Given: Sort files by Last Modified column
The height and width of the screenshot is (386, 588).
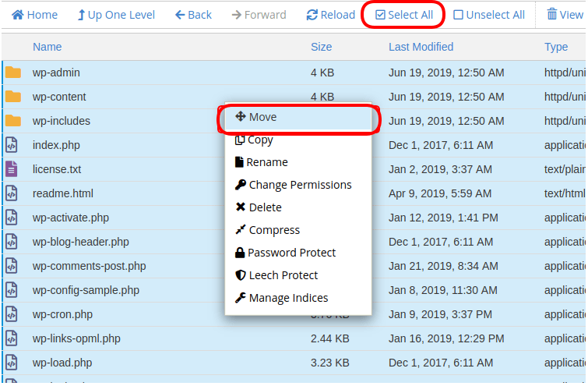Looking at the screenshot, I should 421,47.
